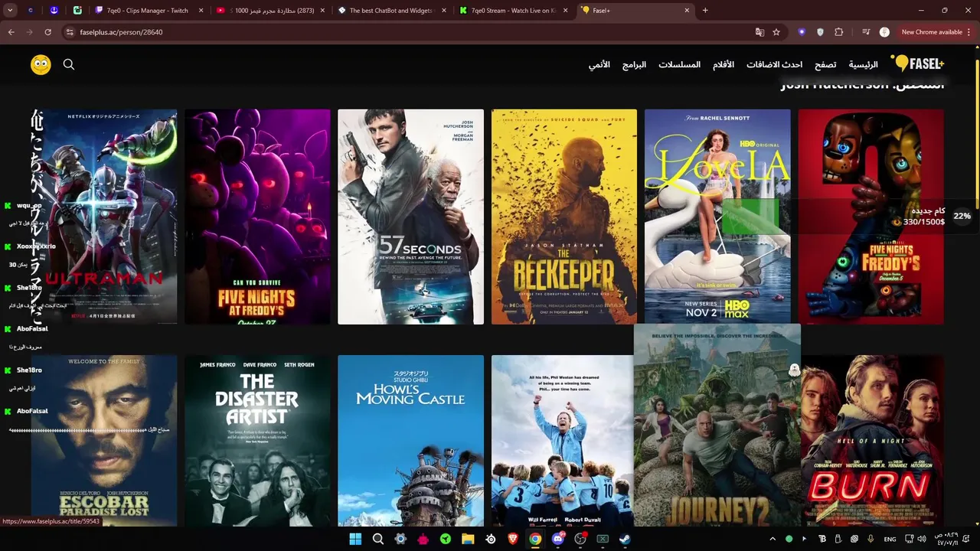Open Windows taskbar search
This screenshot has width=980, height=551.
point(377,539)
